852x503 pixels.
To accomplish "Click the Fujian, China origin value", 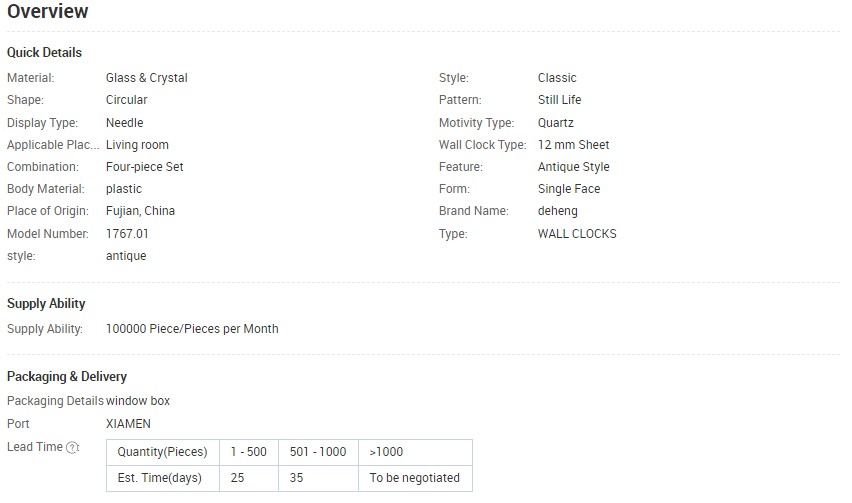I will coord(140,211).
